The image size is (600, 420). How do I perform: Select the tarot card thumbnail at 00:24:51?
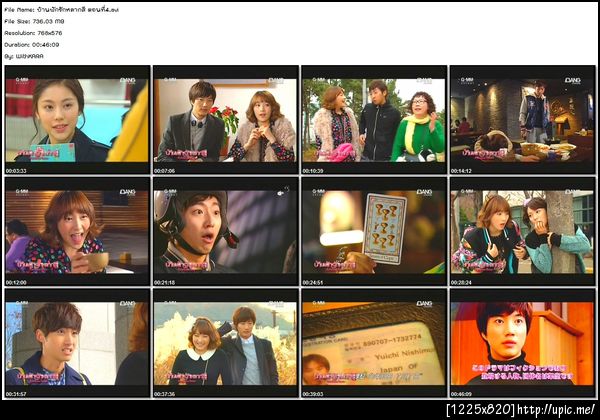(374, 231)
